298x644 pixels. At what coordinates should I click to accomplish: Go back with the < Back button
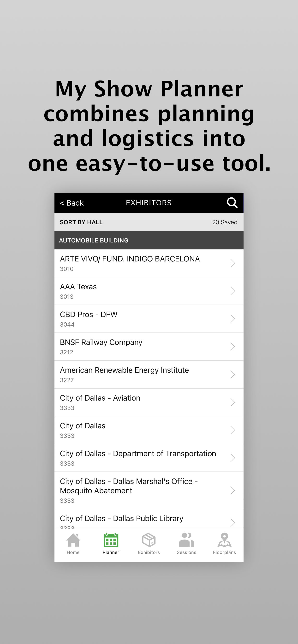(72, 203)
